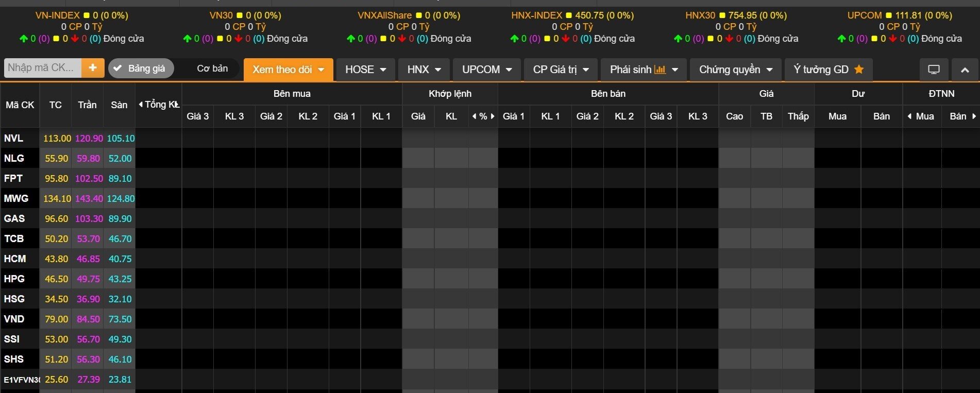
Task: Click the Dư Mua column header
Action: (x=837, y=116)
